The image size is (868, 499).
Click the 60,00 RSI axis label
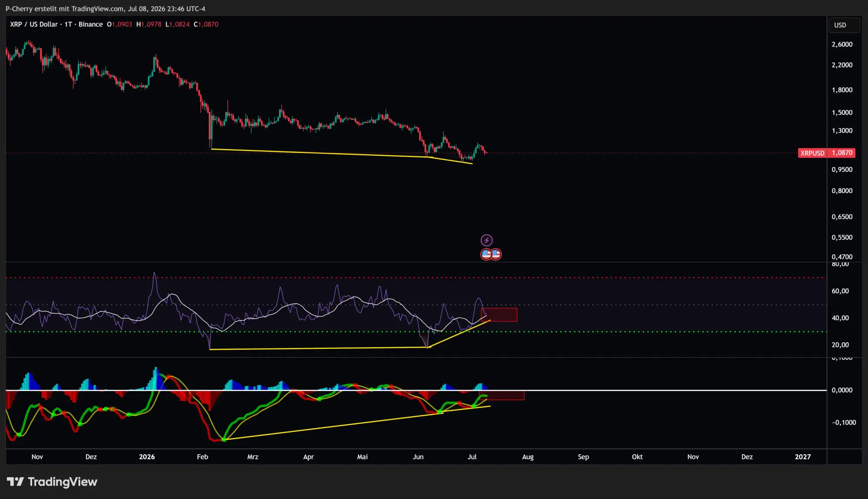(x=840, y=291)
